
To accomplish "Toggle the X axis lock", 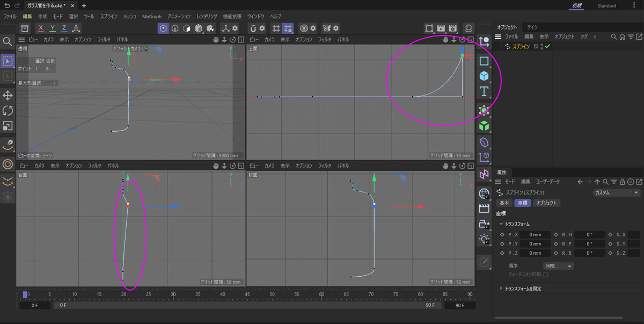I will 41,28.
